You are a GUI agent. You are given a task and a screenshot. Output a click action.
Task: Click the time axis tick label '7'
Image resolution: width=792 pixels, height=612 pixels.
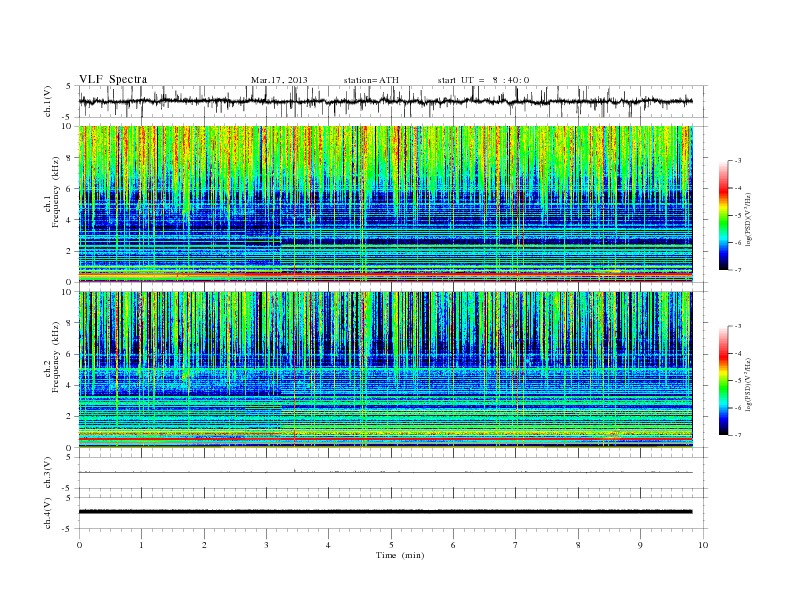point(516,545)
